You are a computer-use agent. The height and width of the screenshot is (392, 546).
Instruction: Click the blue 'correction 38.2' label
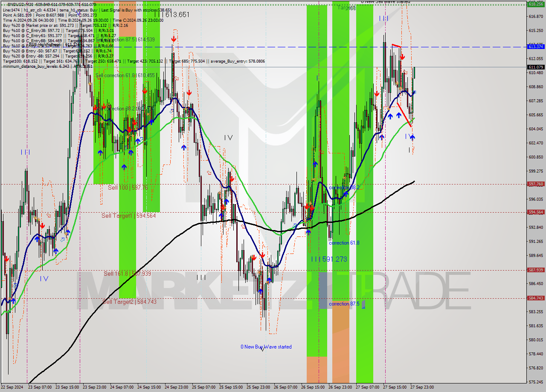coord(344,187)
